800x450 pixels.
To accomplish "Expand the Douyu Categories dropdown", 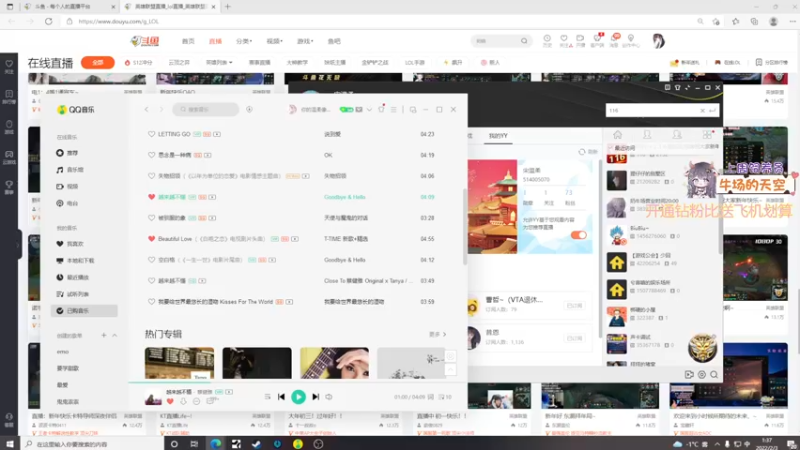I will click(x=244, y=41).
